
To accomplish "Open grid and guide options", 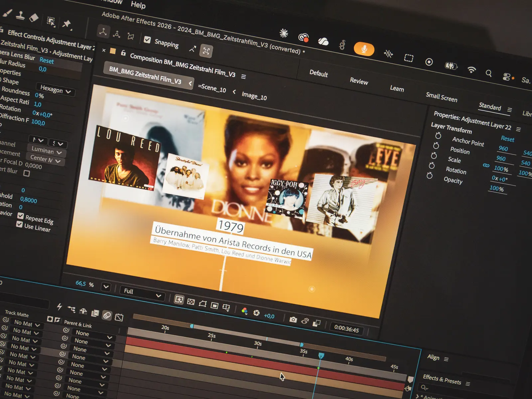I will [x=226, y=307].
